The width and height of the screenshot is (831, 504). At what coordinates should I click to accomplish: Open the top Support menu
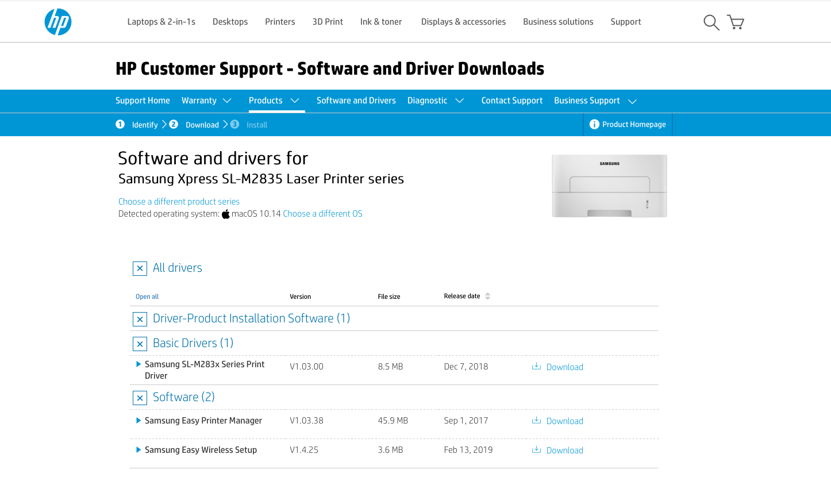(x=626, y=22)
